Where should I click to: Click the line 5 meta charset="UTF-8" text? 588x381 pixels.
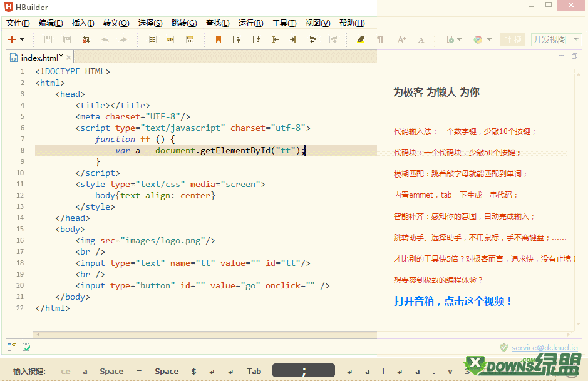[x=133, y=116]
